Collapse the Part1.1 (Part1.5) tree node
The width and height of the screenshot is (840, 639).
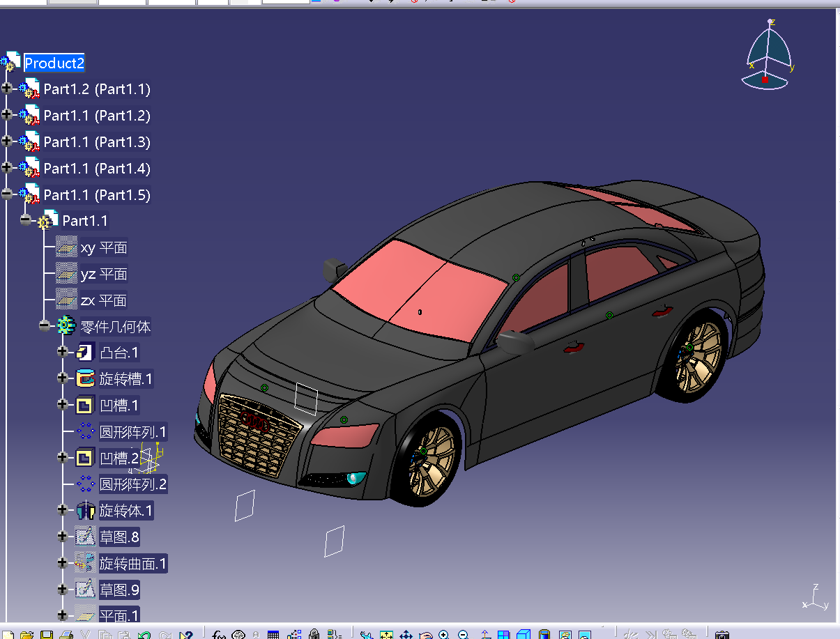point(7,194)
